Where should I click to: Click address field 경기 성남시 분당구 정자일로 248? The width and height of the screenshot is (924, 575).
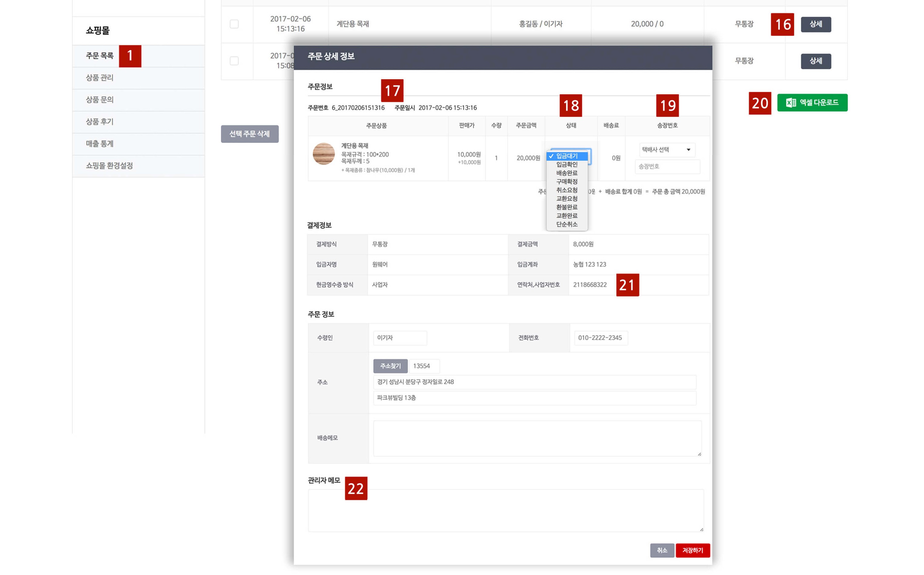pos(534,382)
